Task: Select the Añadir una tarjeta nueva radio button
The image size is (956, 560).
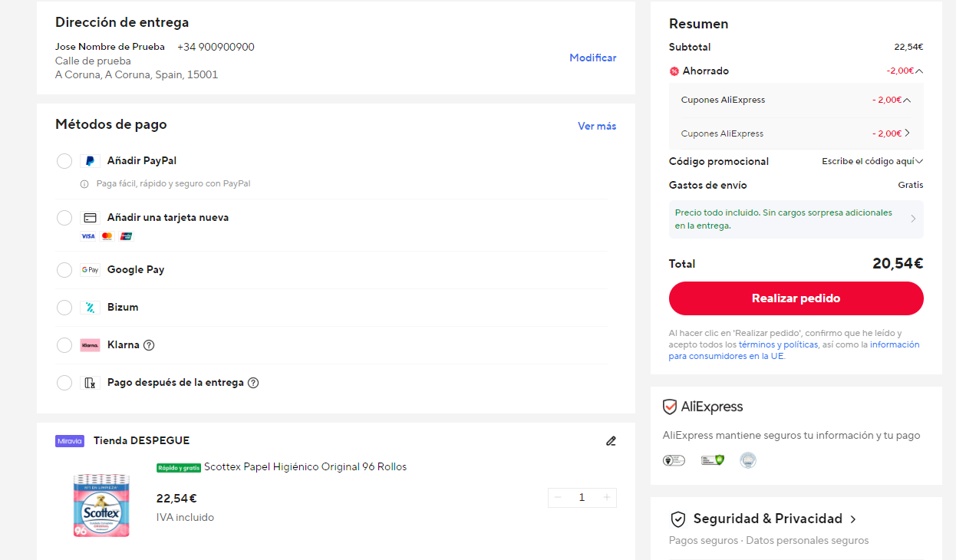Action: 64,218
